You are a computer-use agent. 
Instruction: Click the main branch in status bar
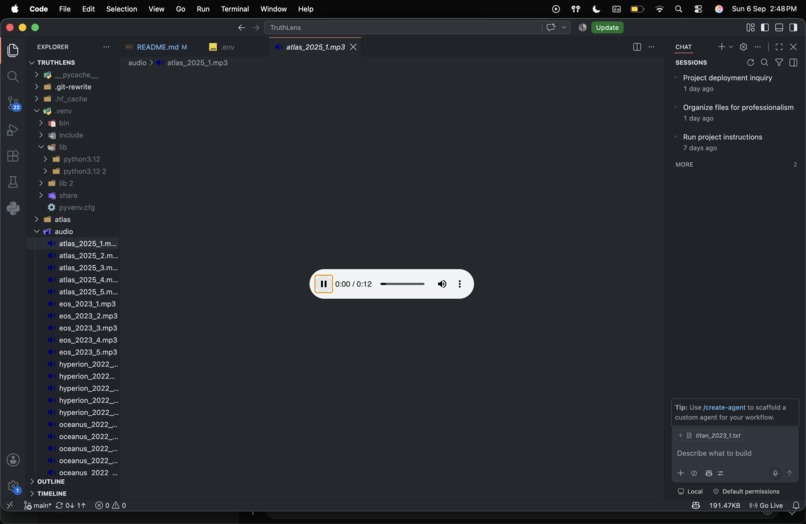[x=37, y=505]
